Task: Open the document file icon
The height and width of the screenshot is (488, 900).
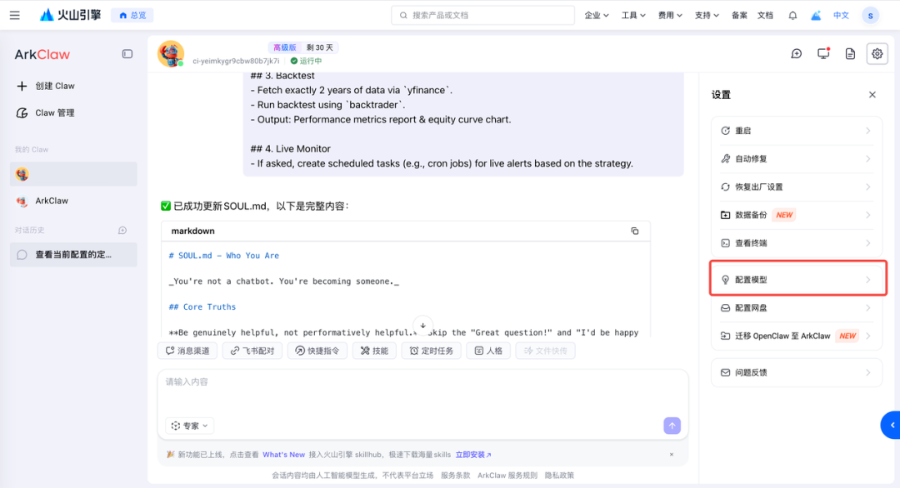Action: pyautogui.click(x=850, y=54)
